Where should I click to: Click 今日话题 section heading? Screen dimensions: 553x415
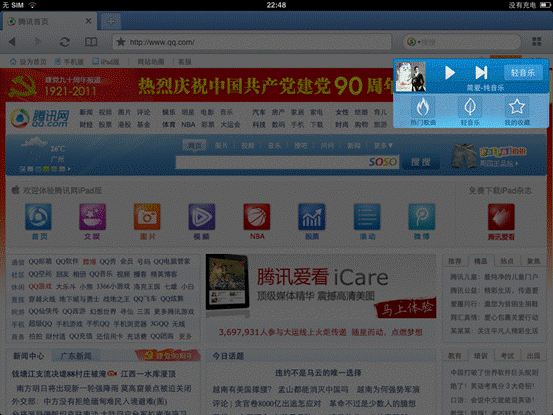pyautogui.click(x=228, y=356)
